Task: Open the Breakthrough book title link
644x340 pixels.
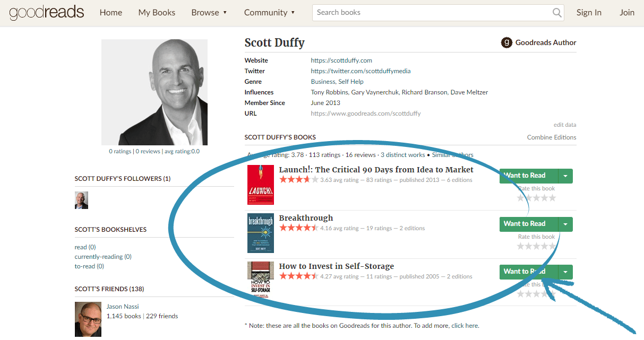Action: click(306, 218)
